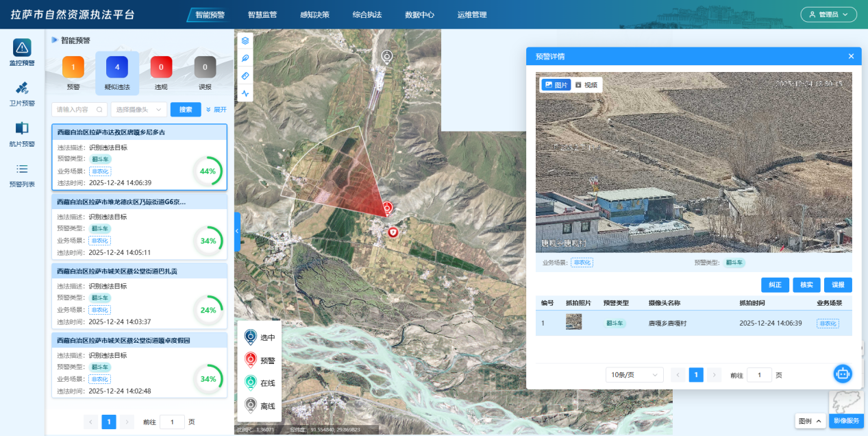Select the ruler measurement tool on map
The height and width of the screenshot is (436, 868).
(245, 75)
